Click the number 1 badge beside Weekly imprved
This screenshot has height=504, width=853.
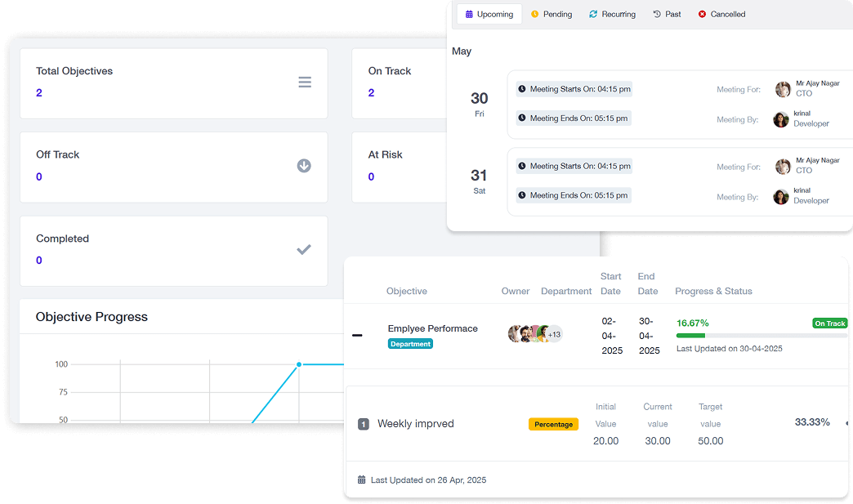coord(364,424)
